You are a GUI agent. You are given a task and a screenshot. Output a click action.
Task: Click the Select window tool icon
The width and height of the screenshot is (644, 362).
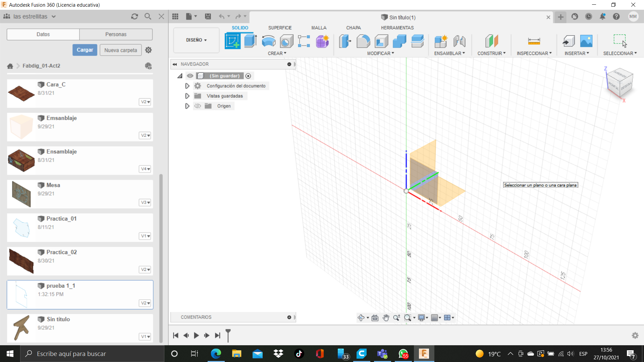click(620, 41)
